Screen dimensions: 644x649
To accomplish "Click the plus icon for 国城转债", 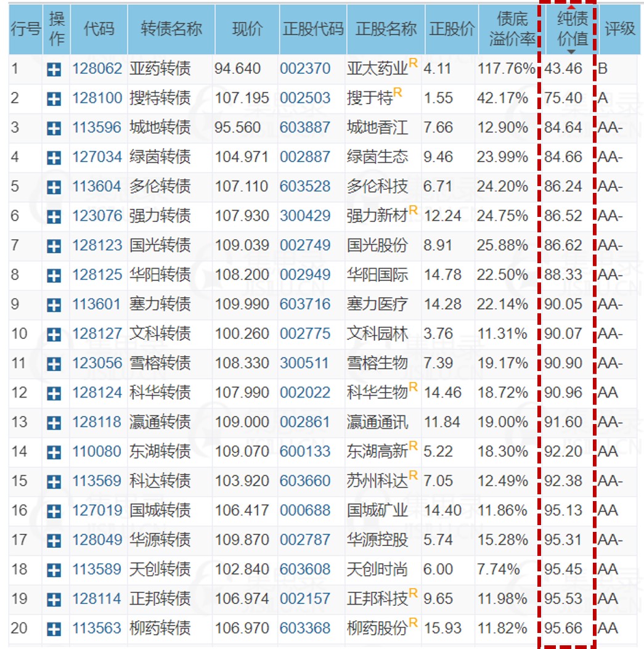I will (54, 512).
